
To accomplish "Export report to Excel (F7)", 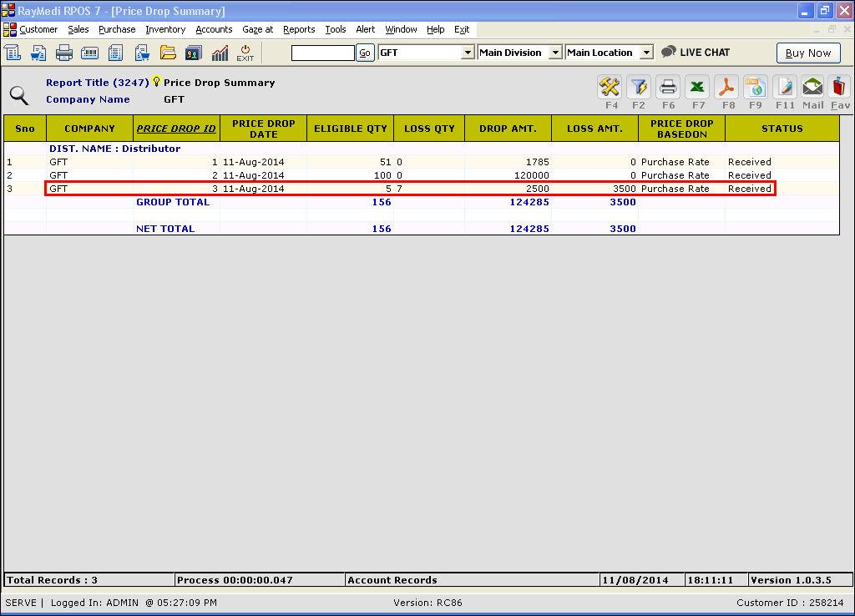I will click(697, 87).
